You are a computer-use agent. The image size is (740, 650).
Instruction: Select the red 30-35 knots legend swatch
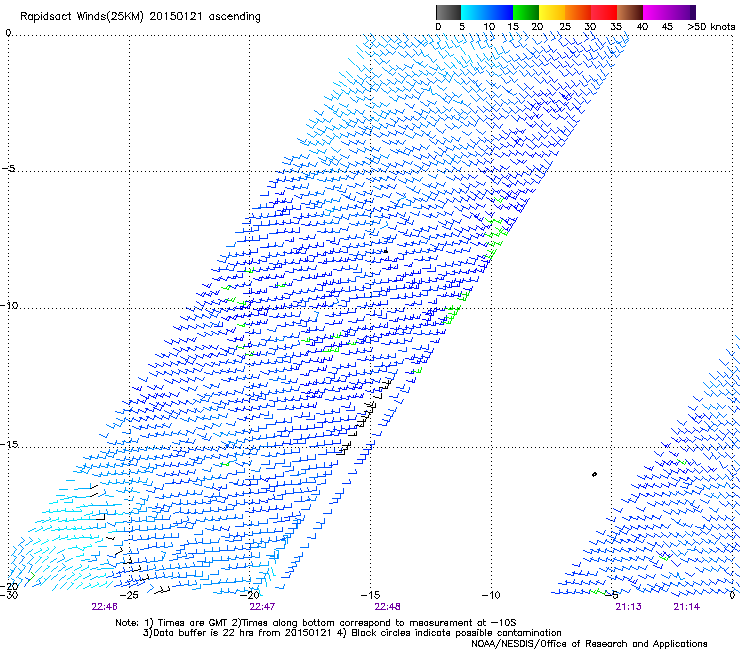(x=604, y=12)
